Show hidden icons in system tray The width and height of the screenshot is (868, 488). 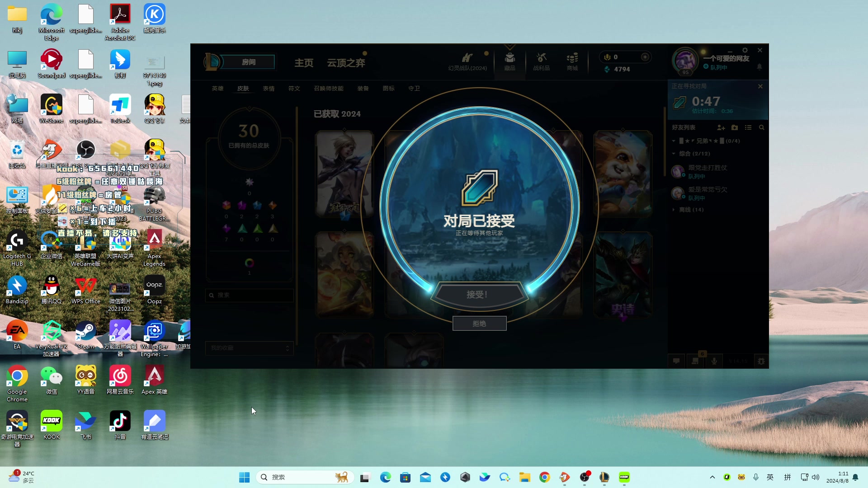point(712,477)
